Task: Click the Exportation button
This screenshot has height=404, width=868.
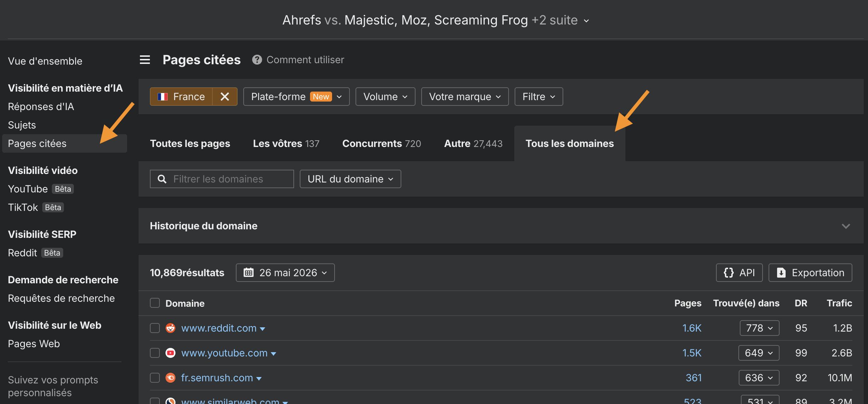Action: (810, 273)
